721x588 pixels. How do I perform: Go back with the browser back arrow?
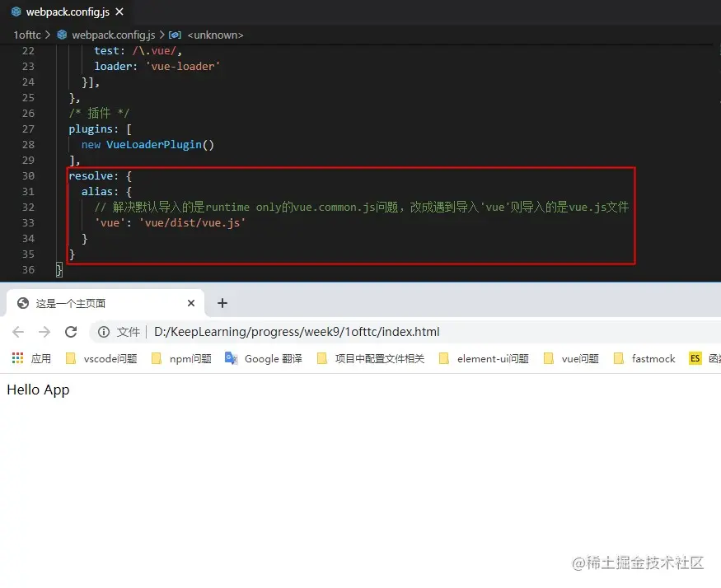click(18, 332)
